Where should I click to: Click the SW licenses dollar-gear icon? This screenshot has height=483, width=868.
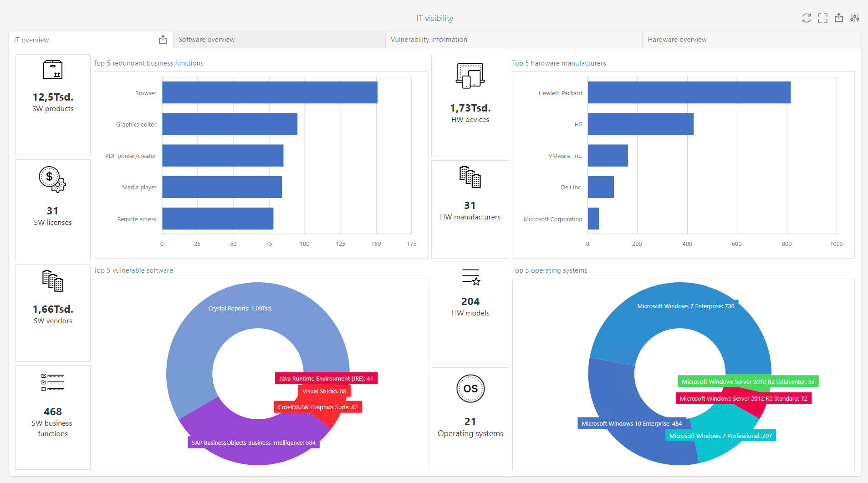coord(52,179)
